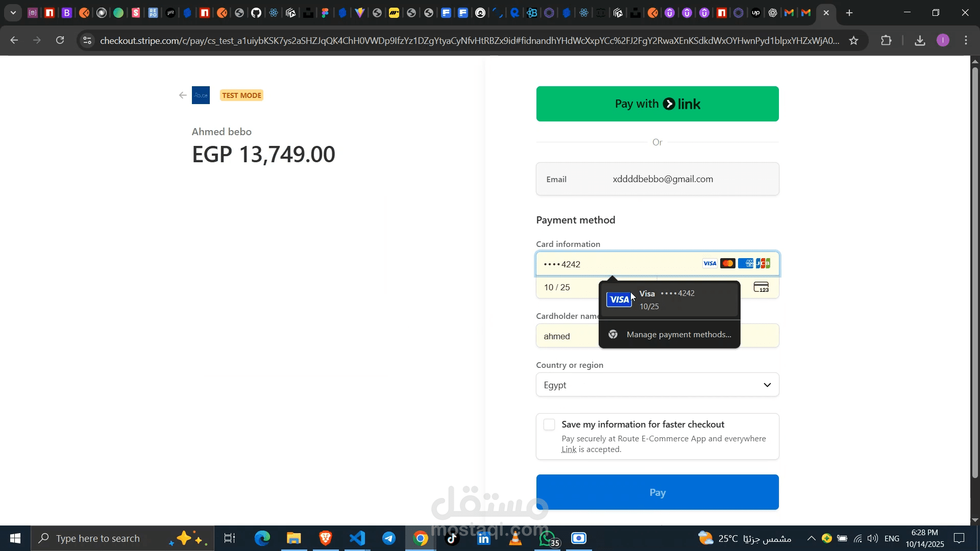The width and height of the screenshot is (980, 551).
Task: Click the CVC card icon
Action: pos(761,287)
